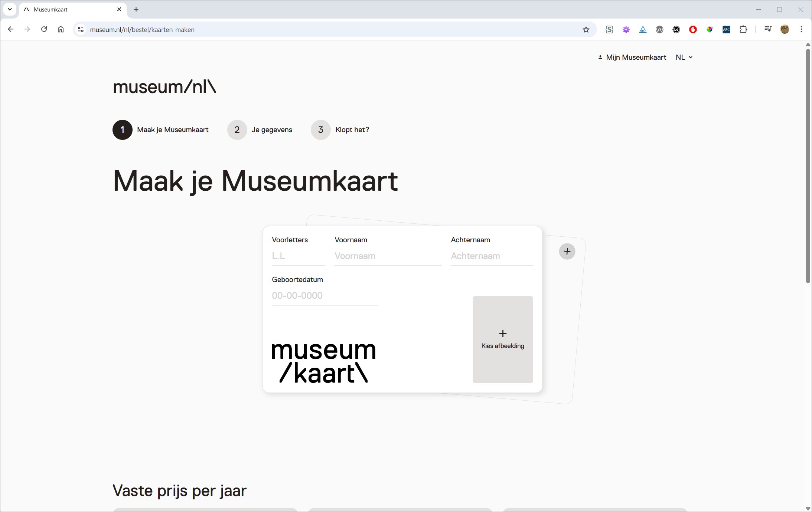
Task: Close the Museumkaart tab
Action: point(119,9)
